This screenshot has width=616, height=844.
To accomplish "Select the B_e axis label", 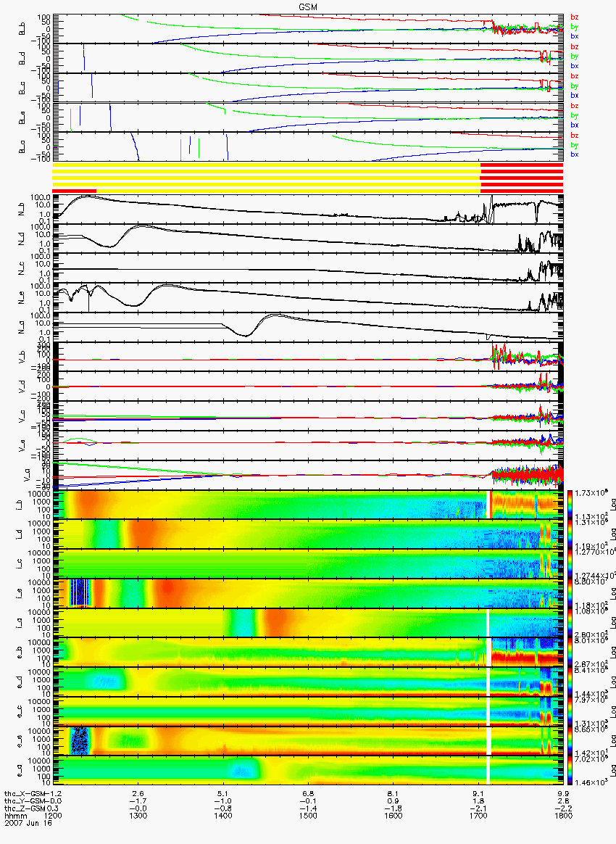I will (22, 118).
